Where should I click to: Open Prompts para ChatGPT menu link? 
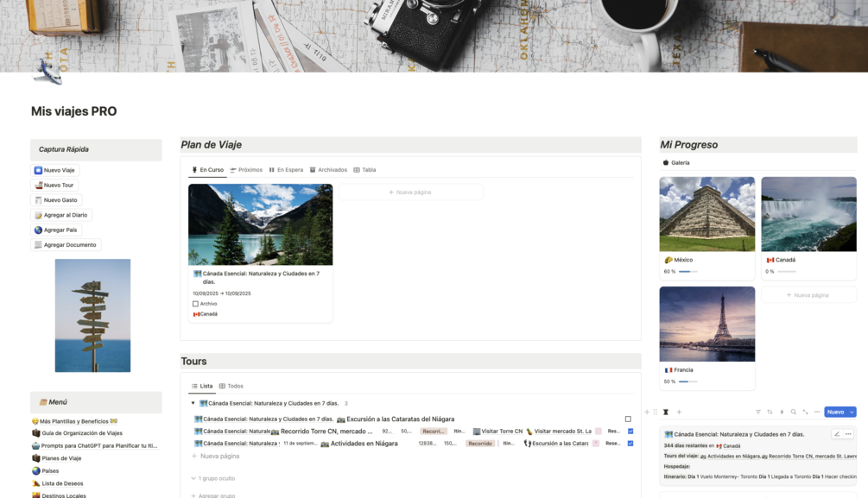coord(95,446)
